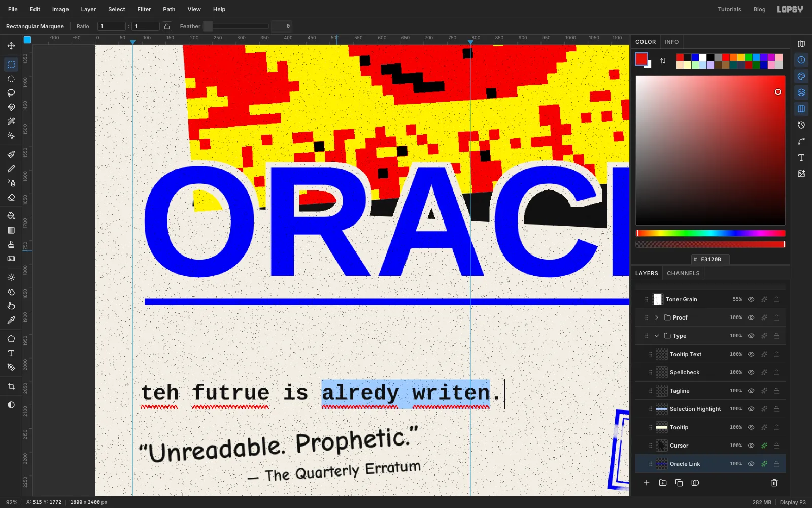The height and width of the screenshot is (508, 812).
Task: Click the hex color input field
Action: (710, 259)
